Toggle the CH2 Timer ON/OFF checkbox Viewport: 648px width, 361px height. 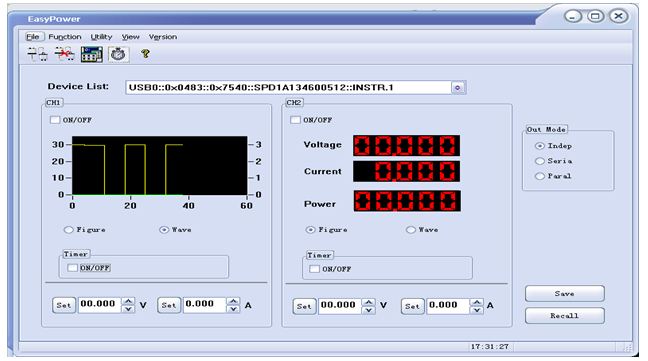tap(314, 269)
